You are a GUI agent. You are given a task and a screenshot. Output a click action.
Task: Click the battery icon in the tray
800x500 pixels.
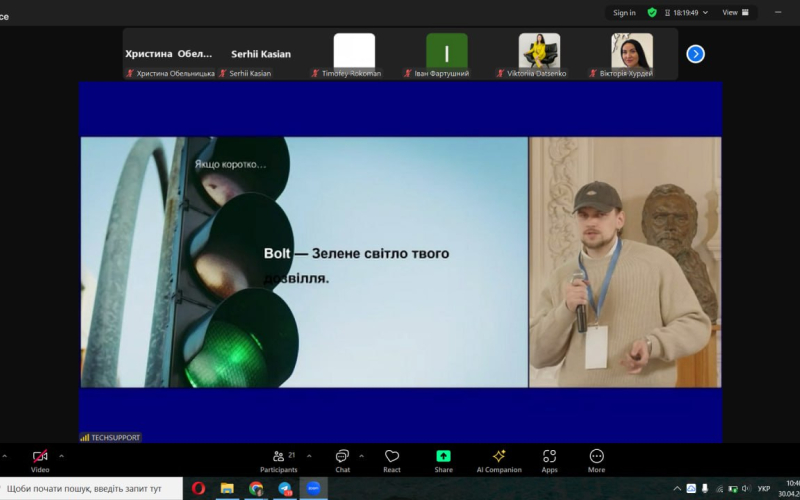[733, 489]
